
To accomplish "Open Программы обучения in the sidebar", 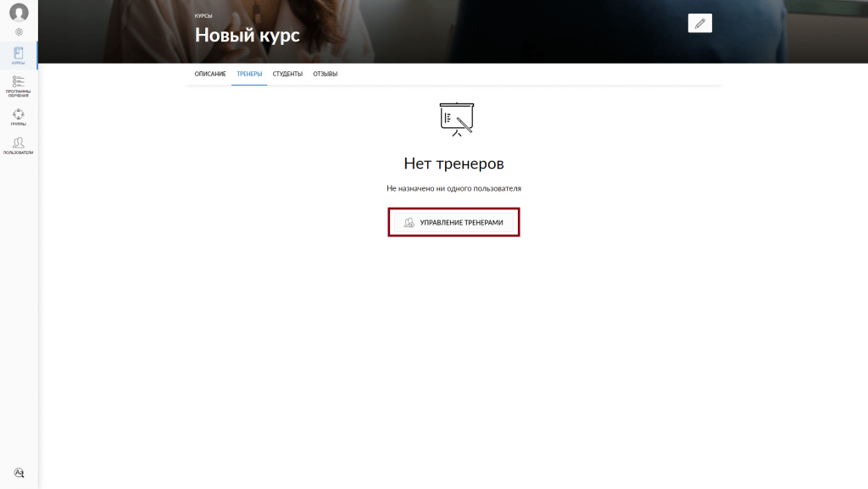I will point(19,86).
